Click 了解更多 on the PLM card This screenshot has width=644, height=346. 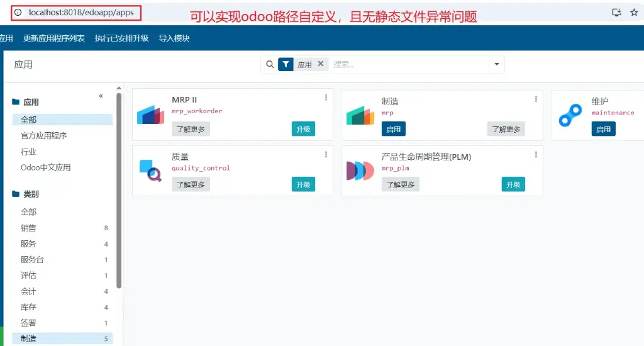[x=401, y=184]
